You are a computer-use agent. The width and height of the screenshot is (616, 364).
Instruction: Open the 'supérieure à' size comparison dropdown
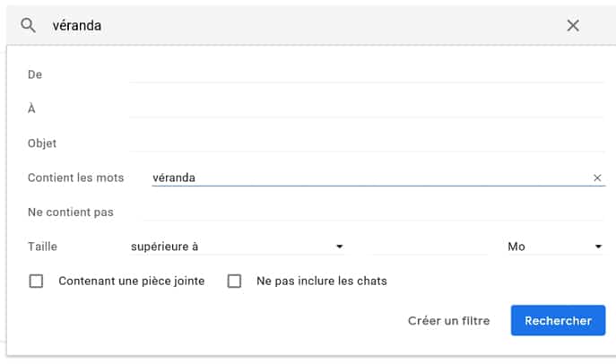point(238,247)
